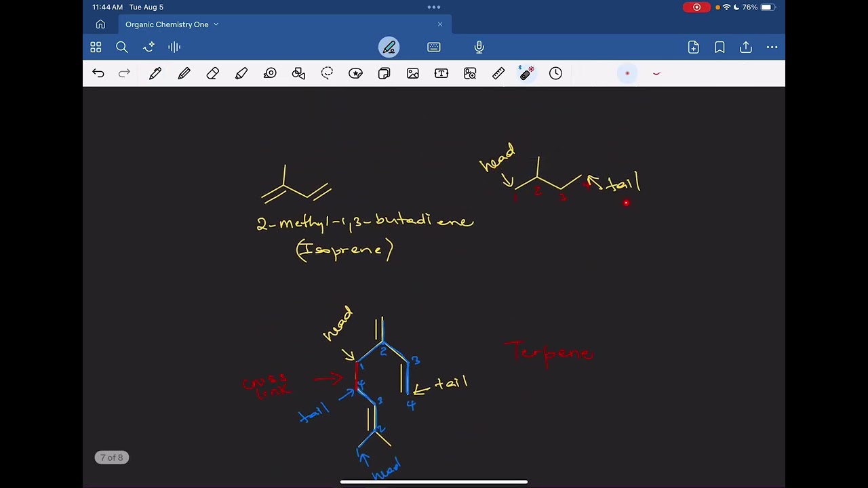Open the share and export menu
The width and height of the screenshot is (868, 488).
(x=746, y=47)
